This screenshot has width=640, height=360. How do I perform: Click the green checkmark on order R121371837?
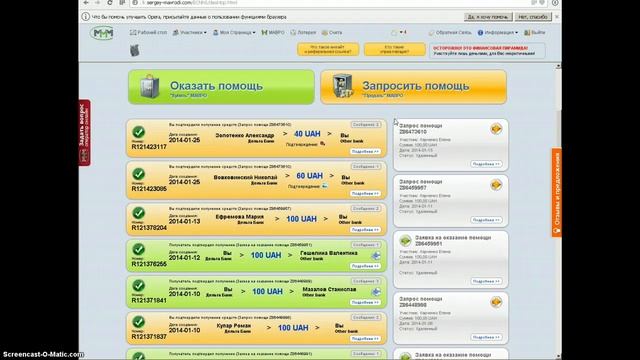[x=138, y=322]
